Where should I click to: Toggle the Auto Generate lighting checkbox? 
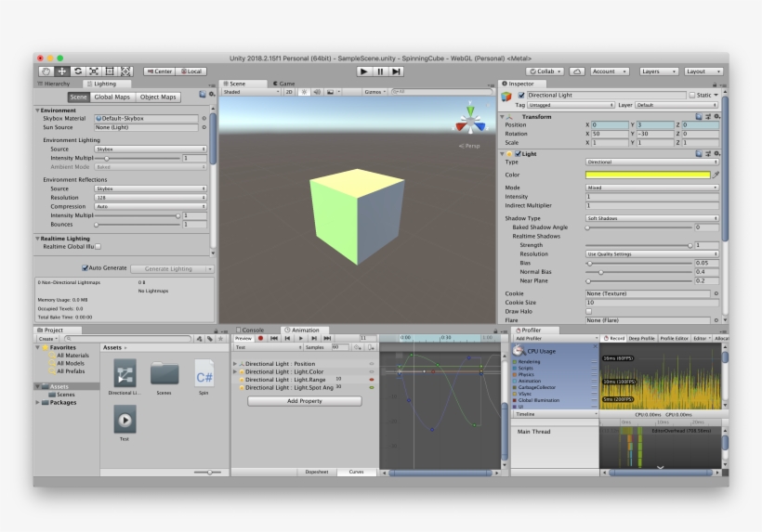(85, 268)
